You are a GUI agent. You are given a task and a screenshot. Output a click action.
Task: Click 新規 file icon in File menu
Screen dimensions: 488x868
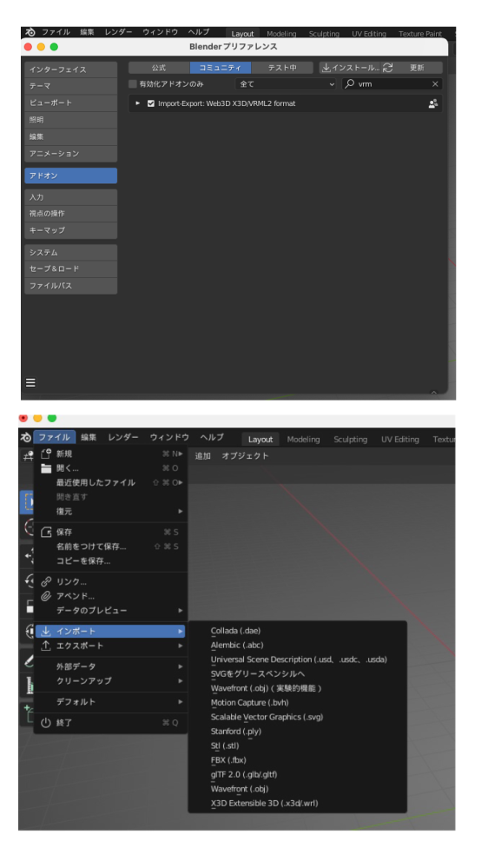pyautogui.click(x=46, y=454)
